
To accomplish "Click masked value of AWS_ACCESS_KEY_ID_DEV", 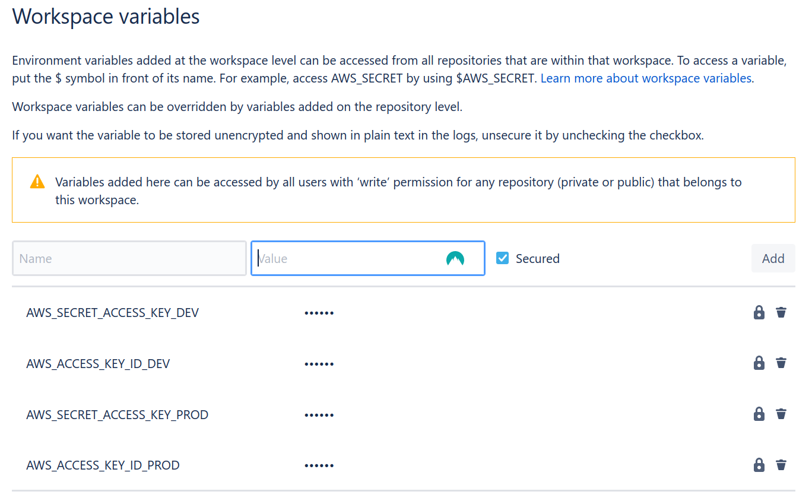I will [319, 364].
